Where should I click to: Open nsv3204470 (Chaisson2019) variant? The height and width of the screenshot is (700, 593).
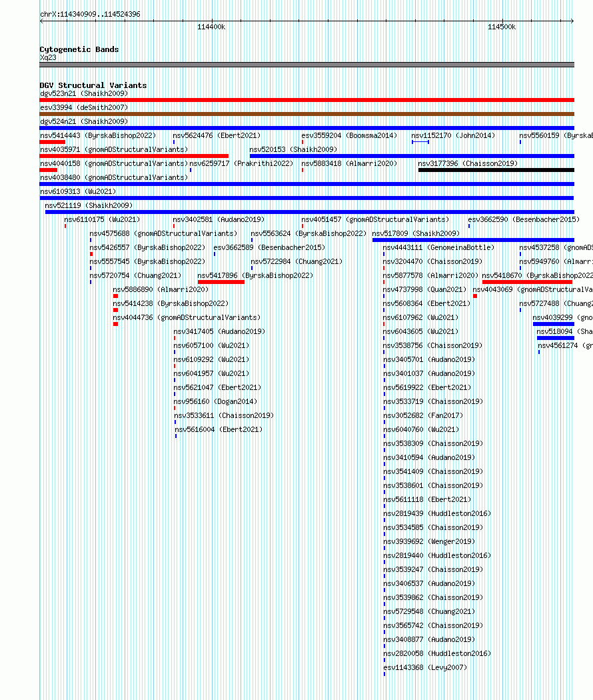433,261
